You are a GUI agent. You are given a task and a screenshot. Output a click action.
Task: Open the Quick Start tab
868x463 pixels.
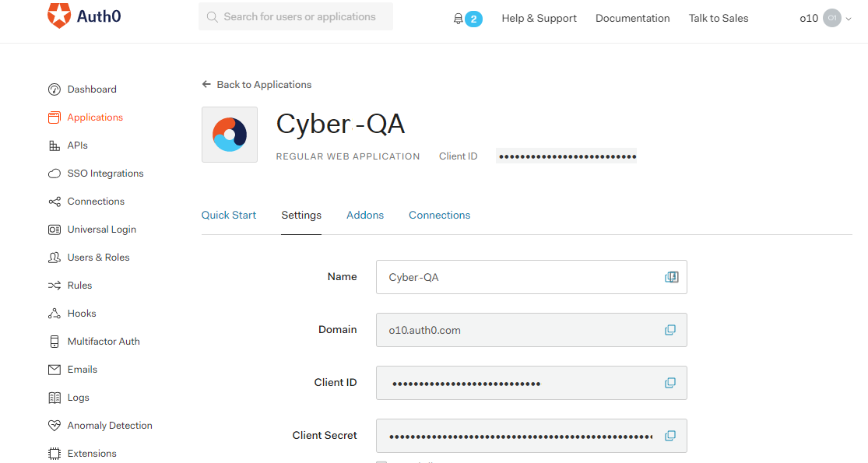click(x=229, y=215)
